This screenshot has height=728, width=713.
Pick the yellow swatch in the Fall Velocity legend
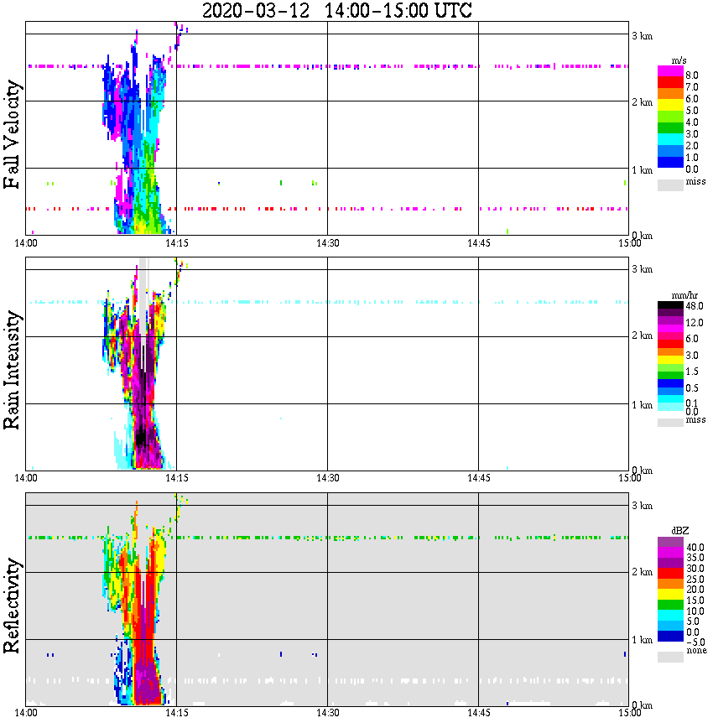pos(670,106)
